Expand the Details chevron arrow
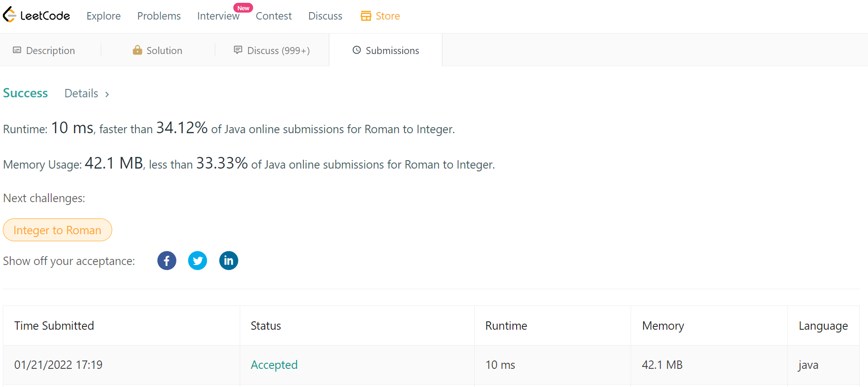 [x=107, y=94]
